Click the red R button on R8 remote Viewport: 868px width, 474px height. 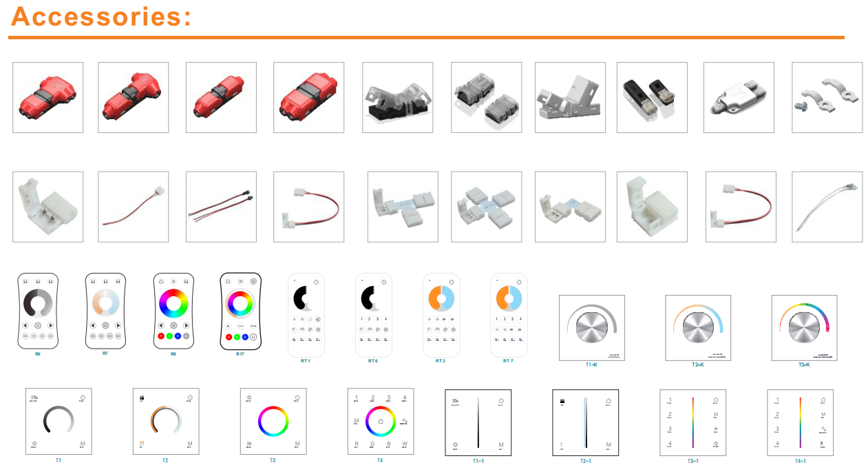point(161,336)
